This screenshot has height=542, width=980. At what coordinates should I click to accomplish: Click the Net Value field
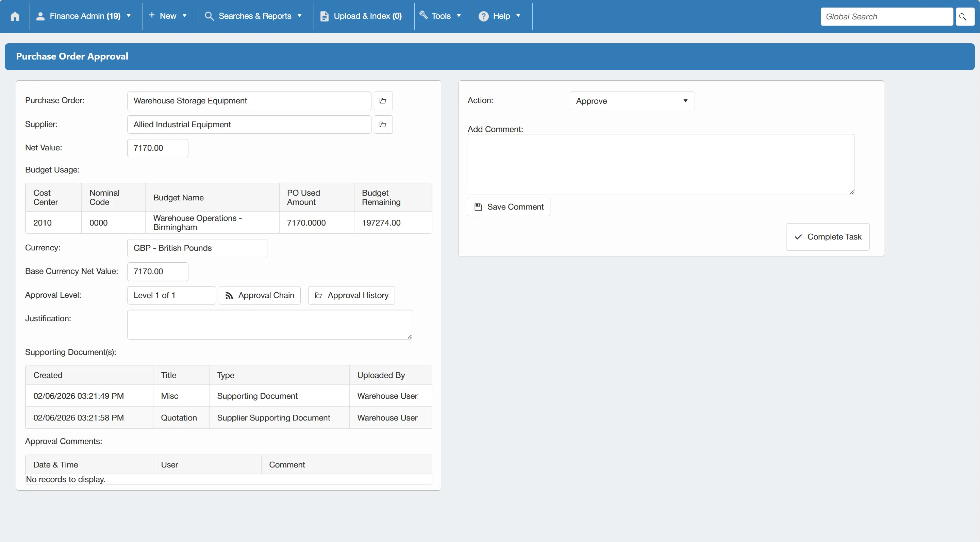coord(157,148)
